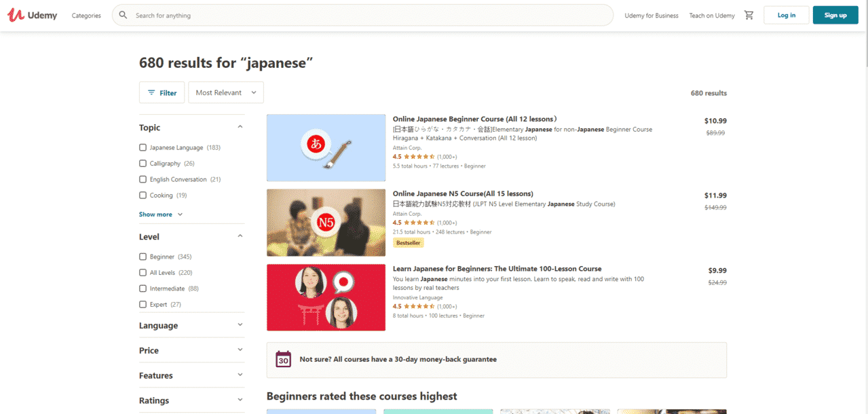Open Learn Japanese for Beginners course title
868x414 pixels.
tap(497, 269)
